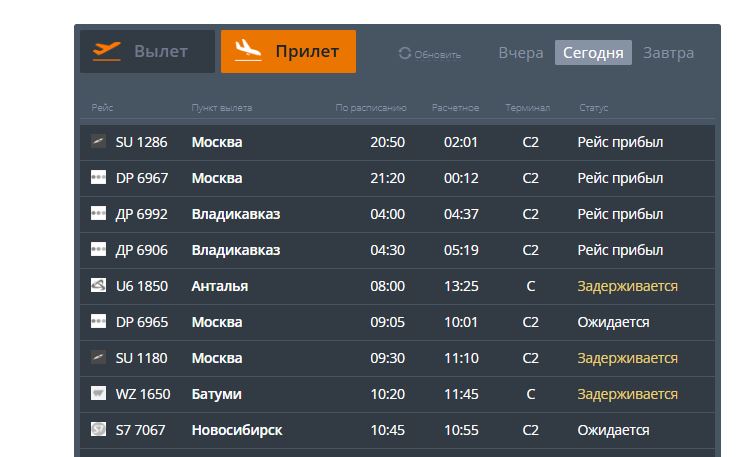
Task: Click the airline logo next to DP 6967
Action: click(x=98, y=177)
